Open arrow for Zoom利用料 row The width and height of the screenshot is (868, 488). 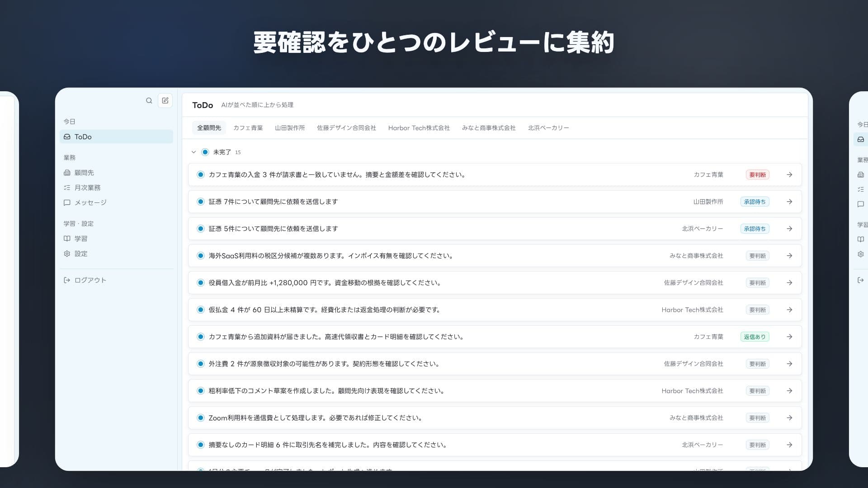[789, 418]
